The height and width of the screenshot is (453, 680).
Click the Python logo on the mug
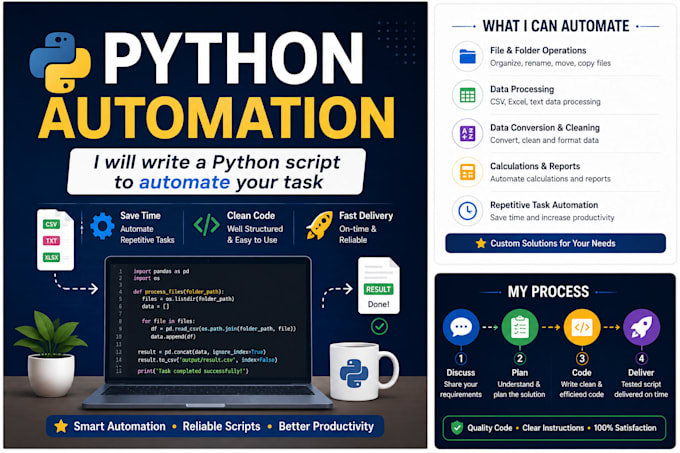tap(354, 373)
